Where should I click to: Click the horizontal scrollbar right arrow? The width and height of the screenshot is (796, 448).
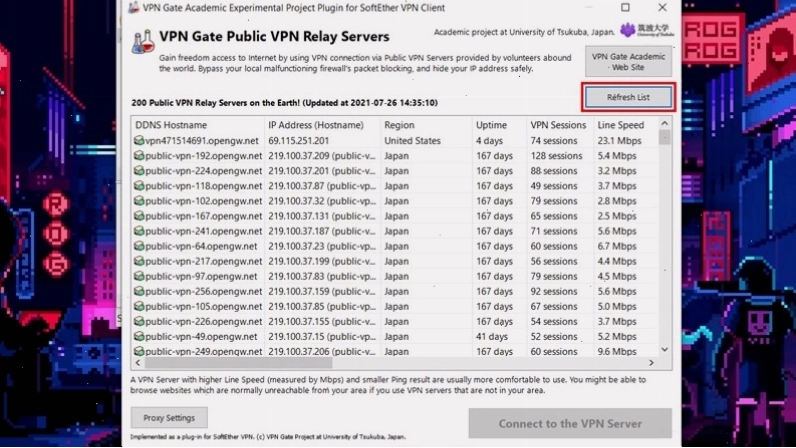(x=651, y=363)
